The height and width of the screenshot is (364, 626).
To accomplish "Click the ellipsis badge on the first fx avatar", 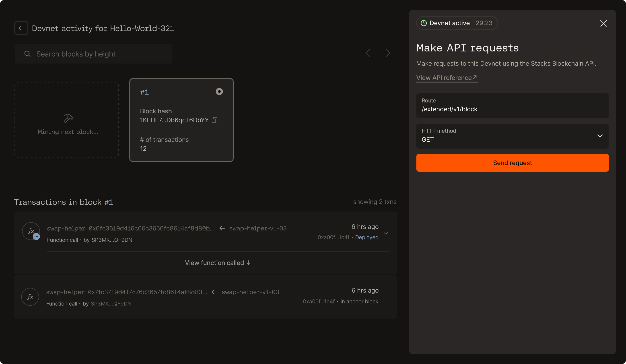I will [x=36, y=236].
